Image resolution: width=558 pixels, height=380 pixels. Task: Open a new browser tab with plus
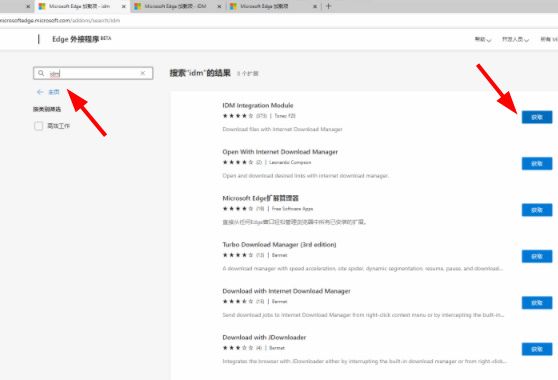coord(328,6)
